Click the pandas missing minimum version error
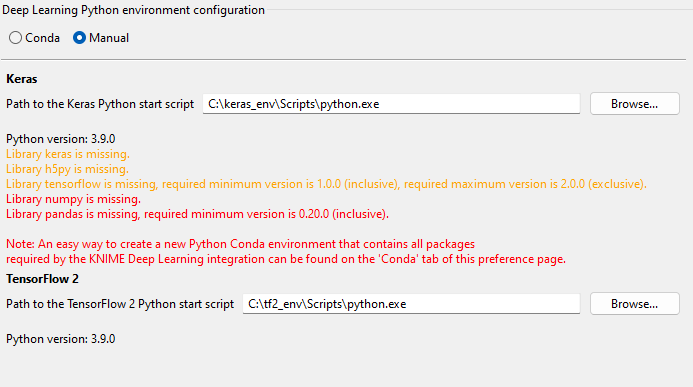693x387 pixels. click(197, 214)
